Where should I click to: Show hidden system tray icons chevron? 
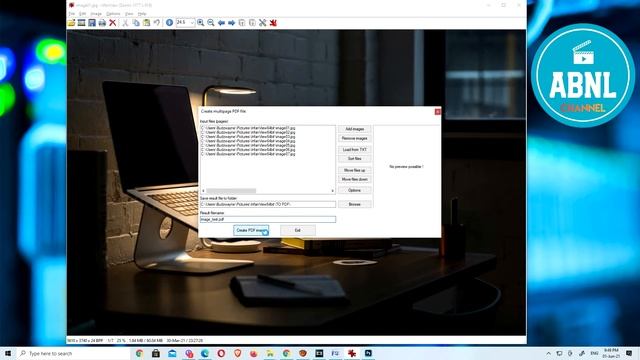549,353
